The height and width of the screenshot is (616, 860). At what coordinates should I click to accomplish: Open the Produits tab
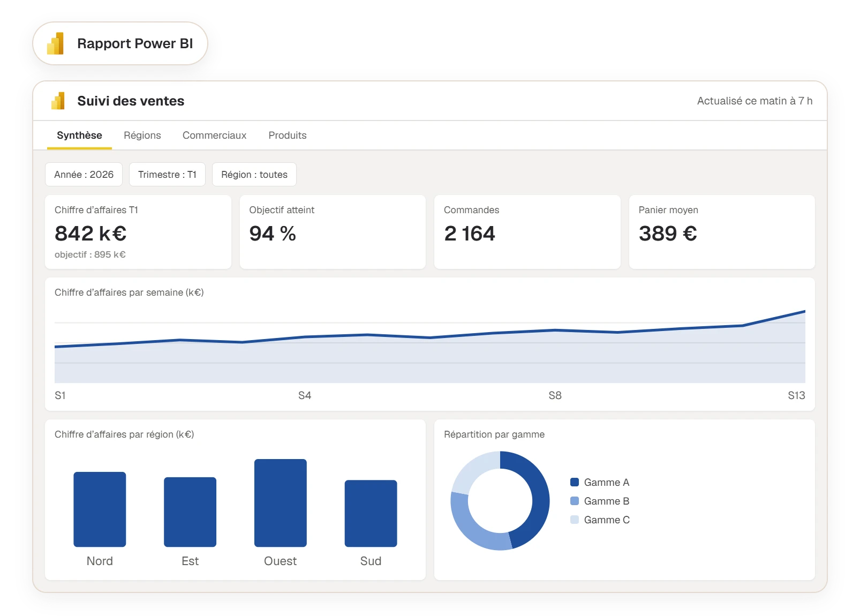288,136
